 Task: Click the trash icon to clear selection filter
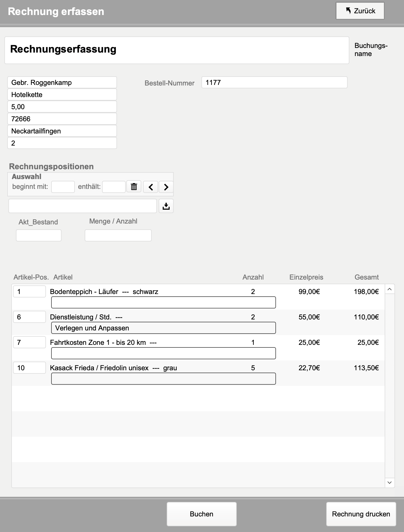point(134,187)
